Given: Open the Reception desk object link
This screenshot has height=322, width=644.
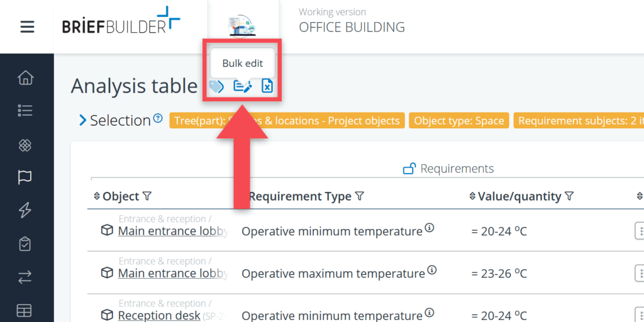Looking at the screenshot, I should 158,315.
